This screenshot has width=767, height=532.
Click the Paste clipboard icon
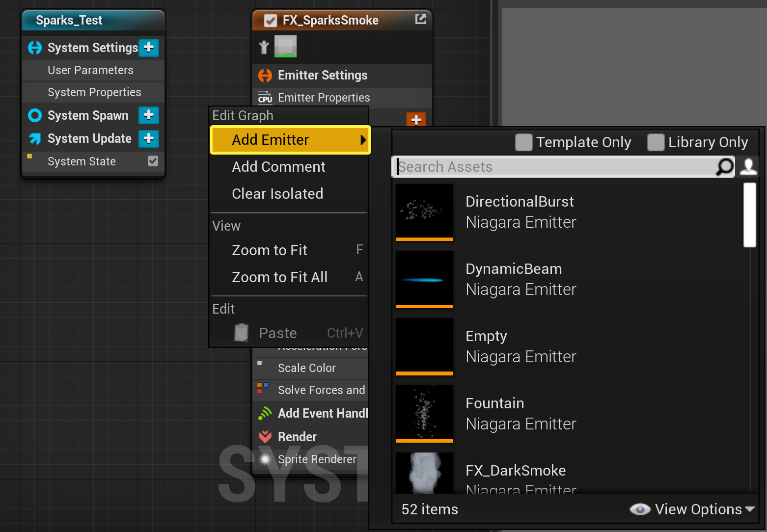click(241, 333)
